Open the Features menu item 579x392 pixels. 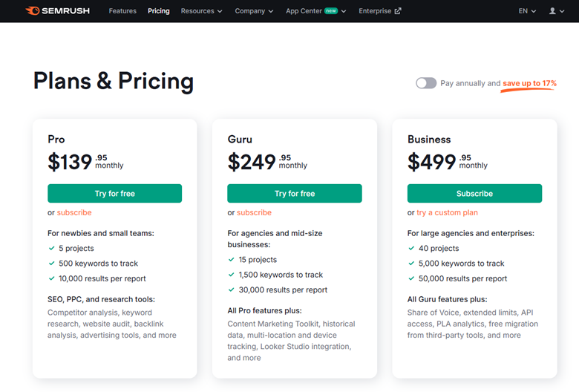point(122,11)
